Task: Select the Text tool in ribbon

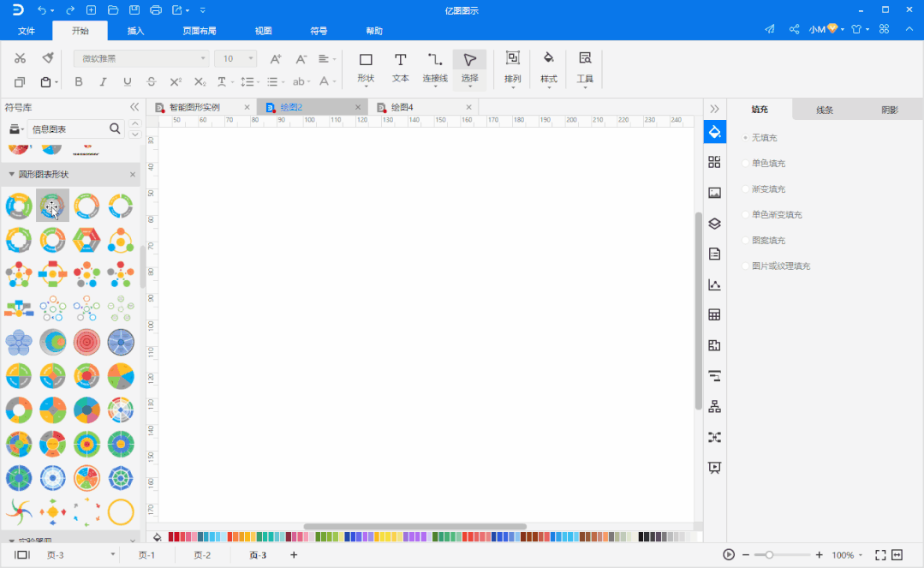Action: (400, 66)
